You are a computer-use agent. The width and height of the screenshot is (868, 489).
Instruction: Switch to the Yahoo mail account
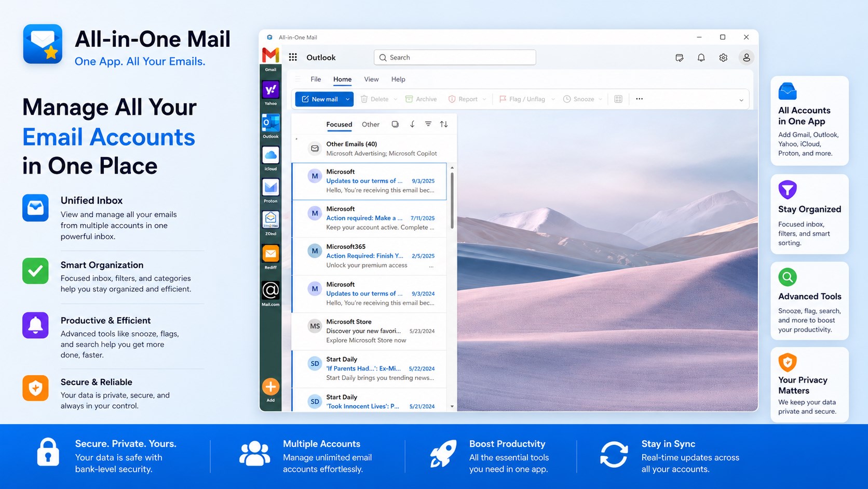click(270, 90)
